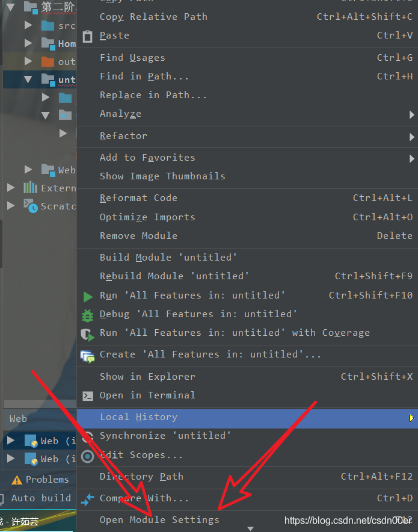Image resolution: width=418 pixels, height=532 pixels.
Task: Expand the Scratches node
Action: (x=11, y=206)
